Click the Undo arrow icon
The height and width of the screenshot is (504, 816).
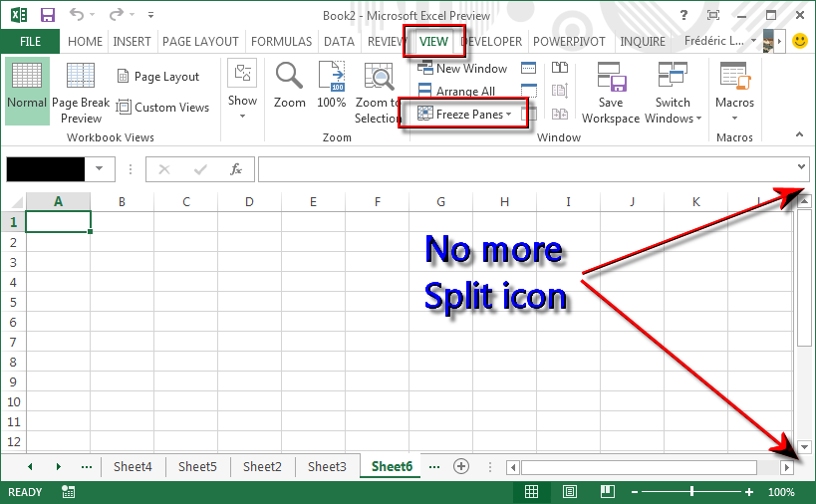tap(76, 15)
